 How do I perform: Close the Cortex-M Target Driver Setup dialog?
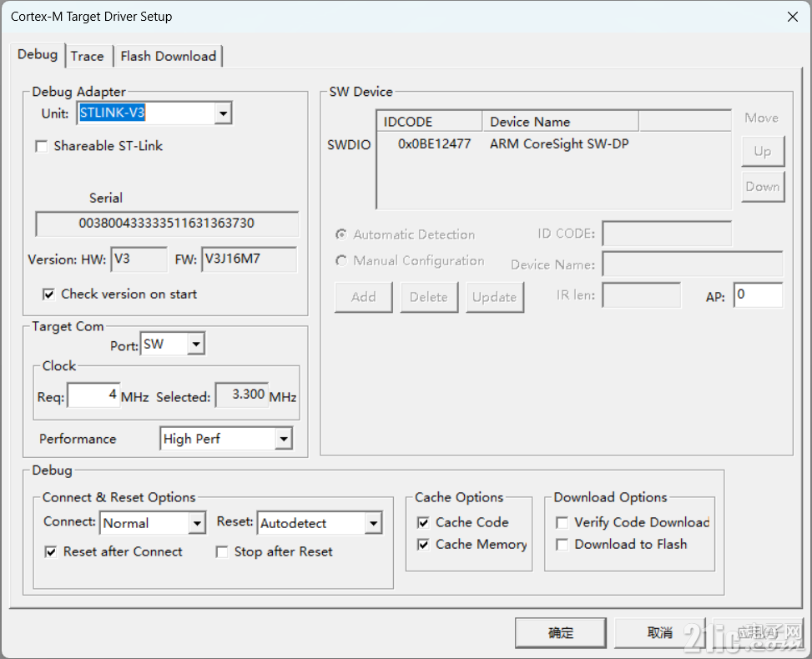pos(792,17)
